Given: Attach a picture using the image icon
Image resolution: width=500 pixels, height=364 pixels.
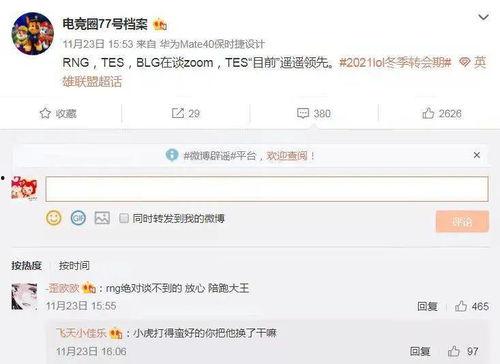Looking at the screenshot, I should [102, 218].
